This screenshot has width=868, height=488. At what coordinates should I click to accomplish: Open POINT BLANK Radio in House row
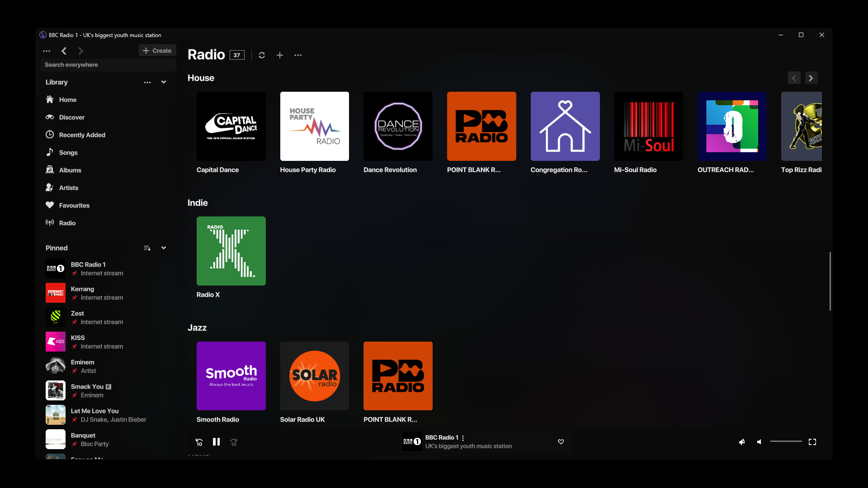pyautogui.click(x=481, y=126)
